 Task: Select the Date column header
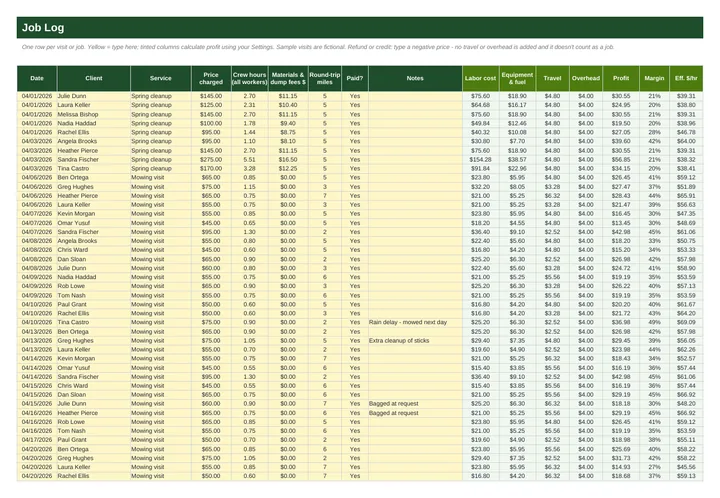[37, 78]
